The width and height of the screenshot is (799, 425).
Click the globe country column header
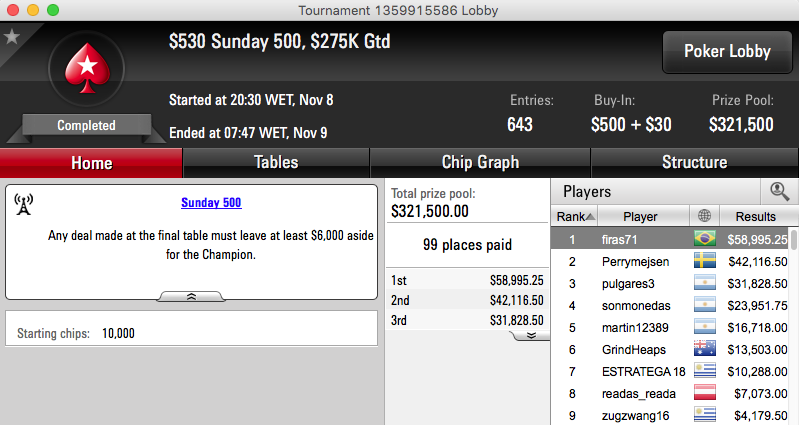coord(704,216)
